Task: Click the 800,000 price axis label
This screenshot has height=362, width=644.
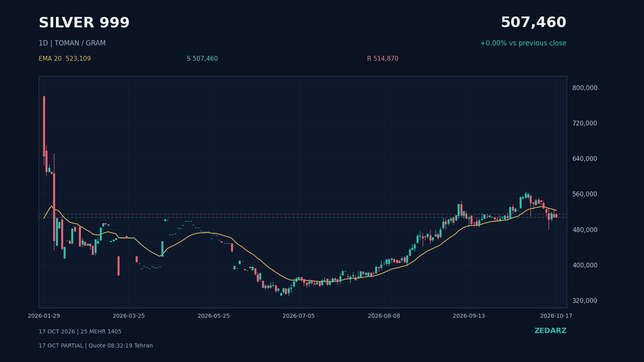Action: pos(585,88)
